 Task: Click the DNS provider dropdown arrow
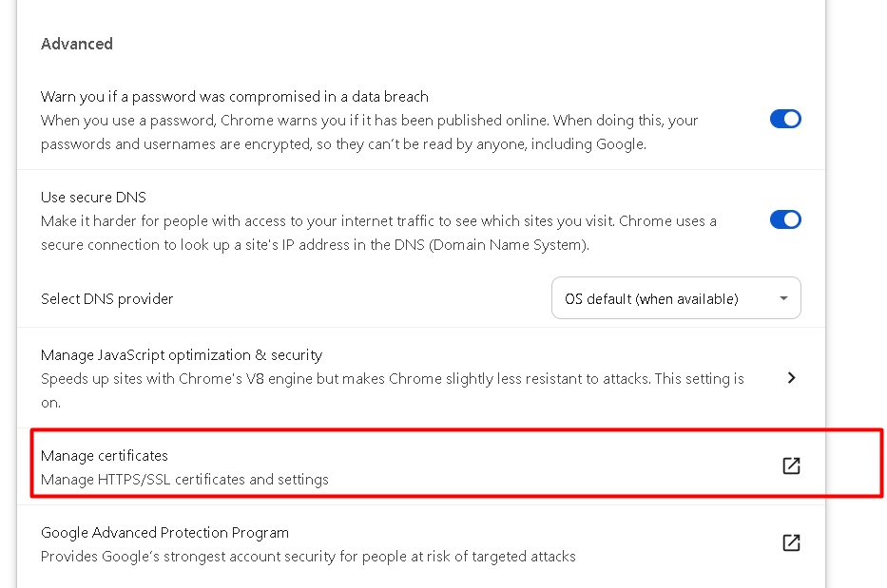tap(783, 298)
